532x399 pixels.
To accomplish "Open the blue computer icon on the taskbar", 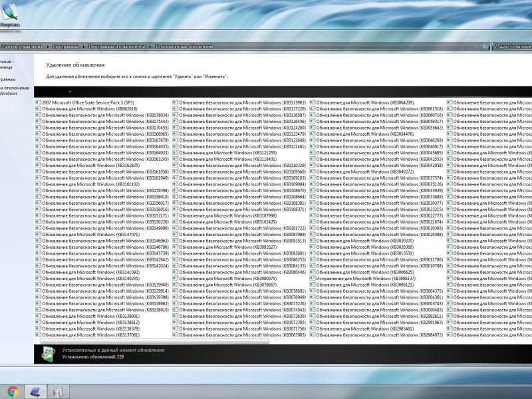I will pos(35,392).
